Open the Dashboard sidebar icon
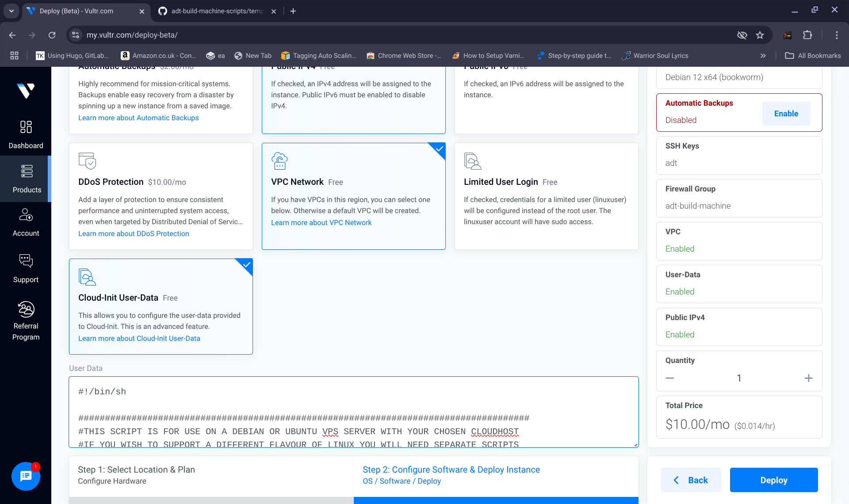The image size is (849, 504). pos(26,127)
